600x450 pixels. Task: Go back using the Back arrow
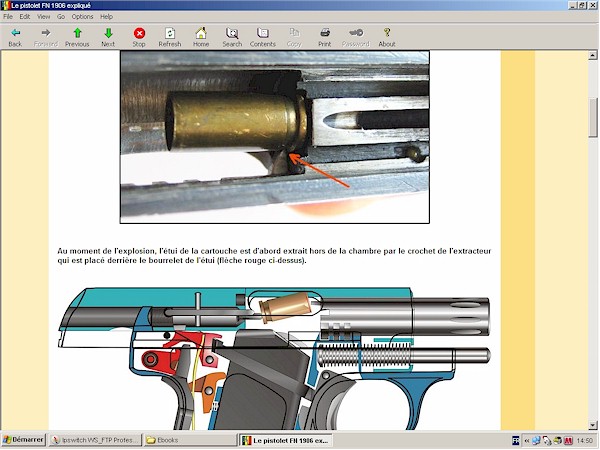click(15, 38)
